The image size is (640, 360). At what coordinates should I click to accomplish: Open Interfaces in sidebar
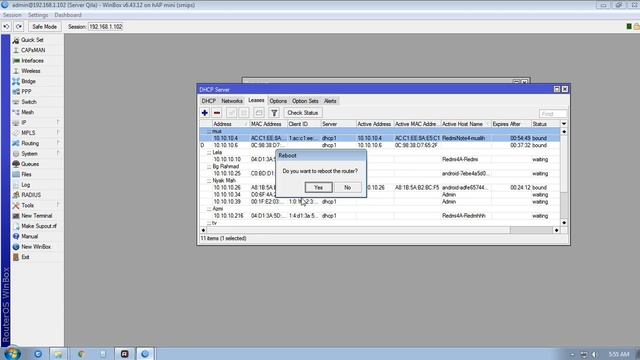tap(32, 60)
